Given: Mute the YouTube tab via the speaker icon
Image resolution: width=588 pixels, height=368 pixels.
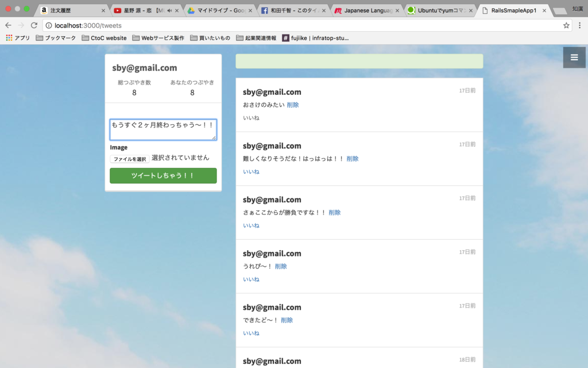Looking at the screenshot, I should point(169,10).
